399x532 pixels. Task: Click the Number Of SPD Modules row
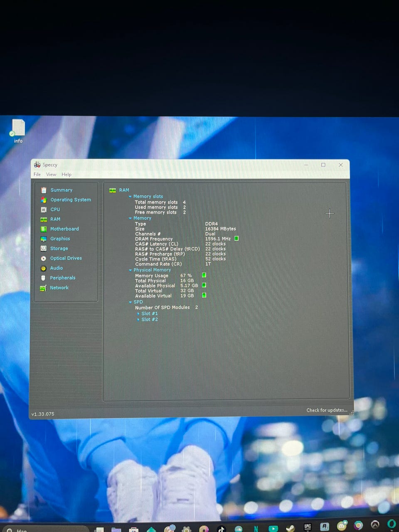point(167,308)
